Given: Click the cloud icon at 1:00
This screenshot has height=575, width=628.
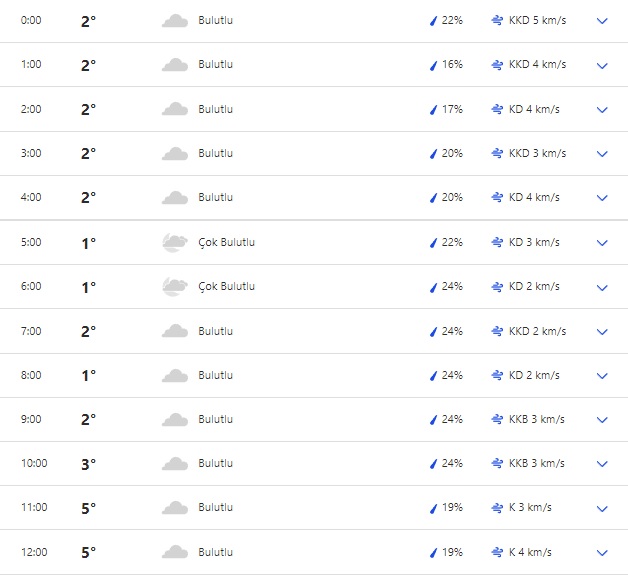Looking at the screenshot, I should [175, 65].
